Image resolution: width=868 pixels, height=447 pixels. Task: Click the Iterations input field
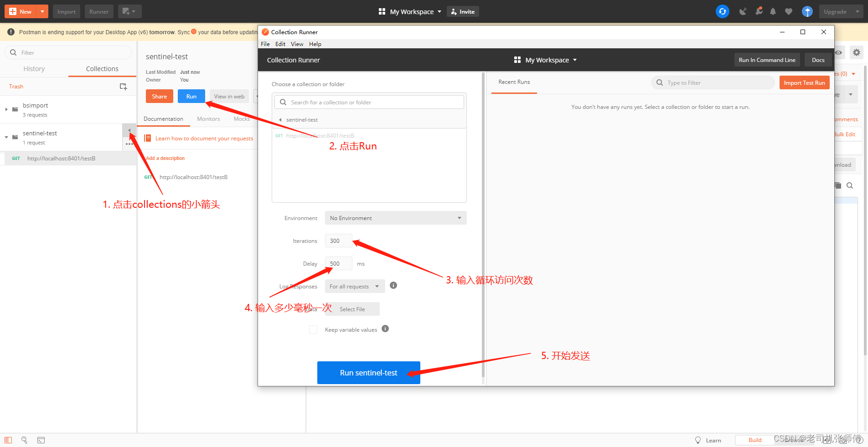coord(338,241)
